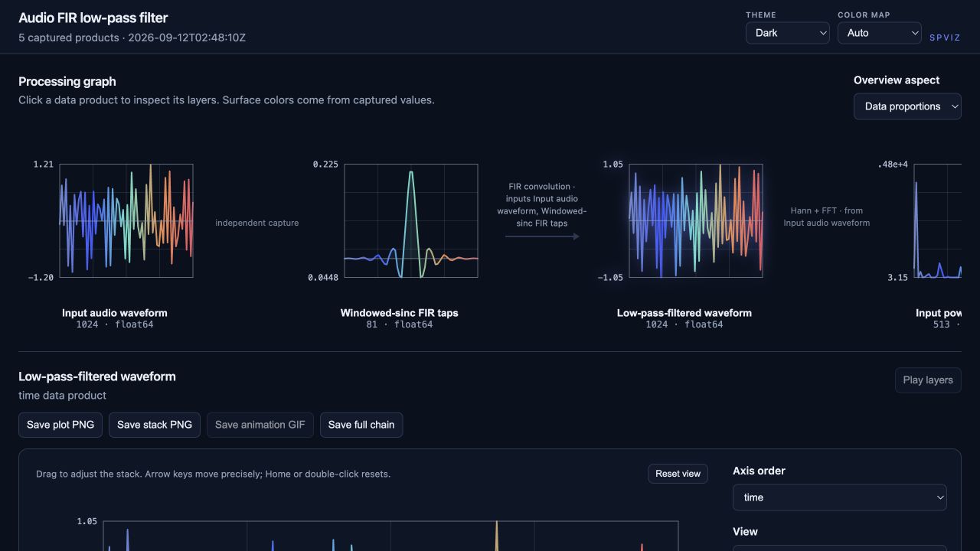Open the partially visible Input power spectrum plot
Viewport: 980px width, 551px height.
[938, 220]
